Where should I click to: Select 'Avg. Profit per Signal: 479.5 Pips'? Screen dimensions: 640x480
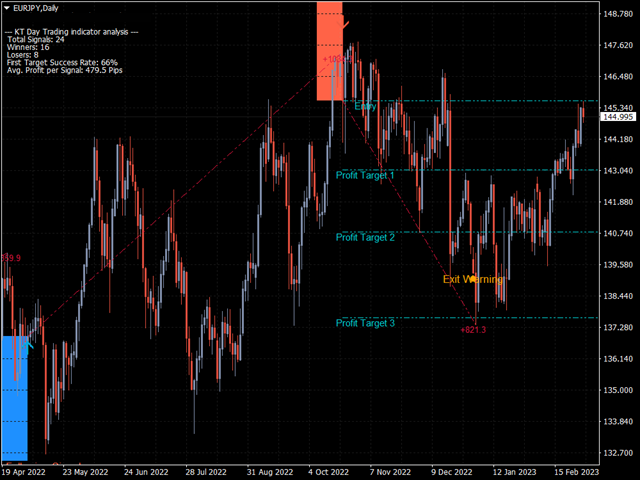click(65, 70)
